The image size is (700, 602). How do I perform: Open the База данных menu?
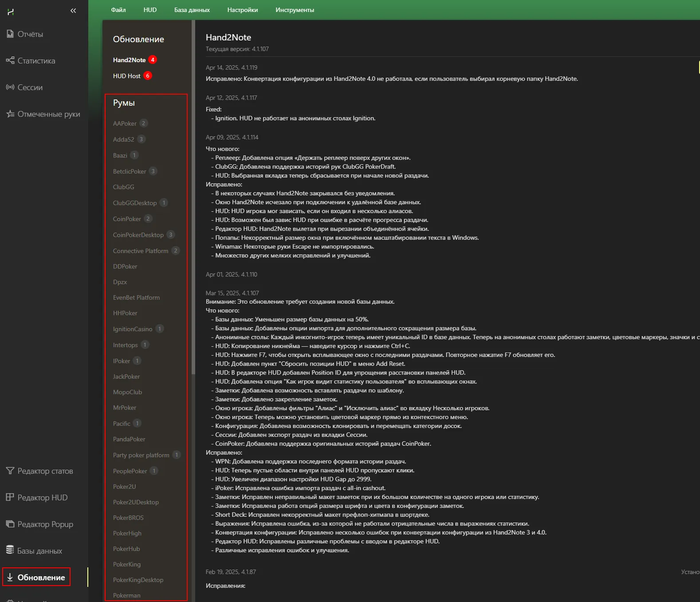tap(192, 10)
